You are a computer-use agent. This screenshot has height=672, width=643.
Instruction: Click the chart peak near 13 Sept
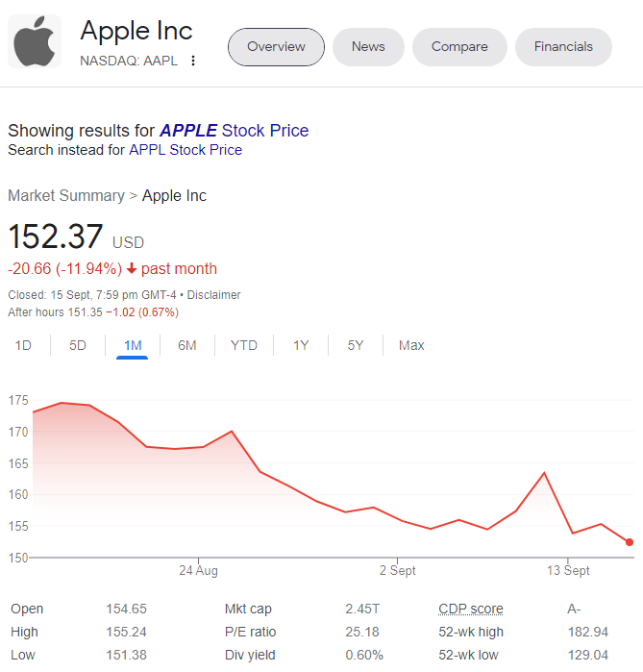(x=544, y=473)
